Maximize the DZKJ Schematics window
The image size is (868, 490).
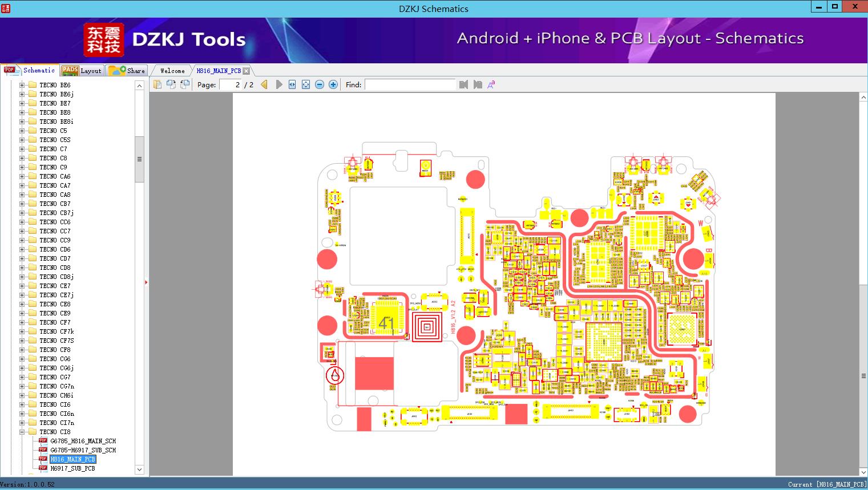click(x=835, y=7)
